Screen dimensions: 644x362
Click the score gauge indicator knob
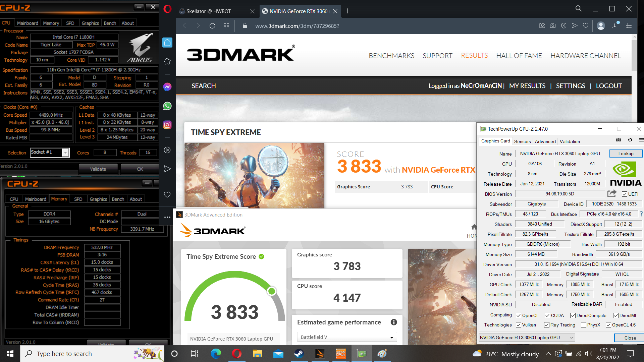[272, 291]
